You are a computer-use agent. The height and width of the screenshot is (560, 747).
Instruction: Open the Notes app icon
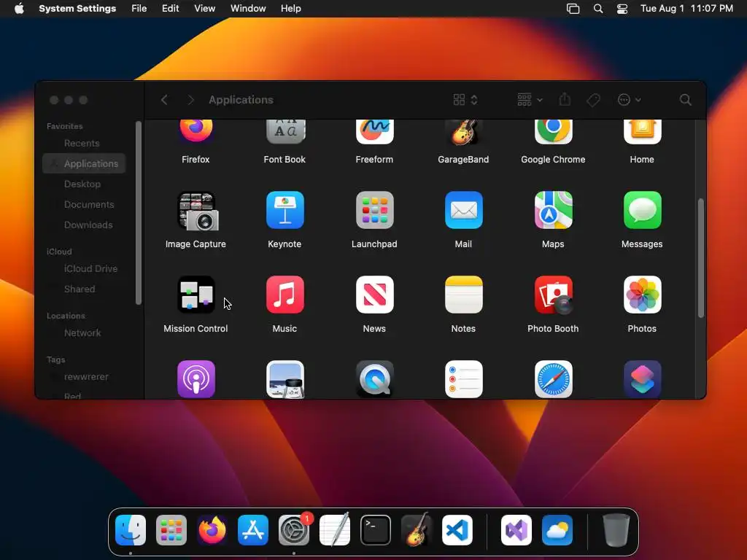point(463,295)
